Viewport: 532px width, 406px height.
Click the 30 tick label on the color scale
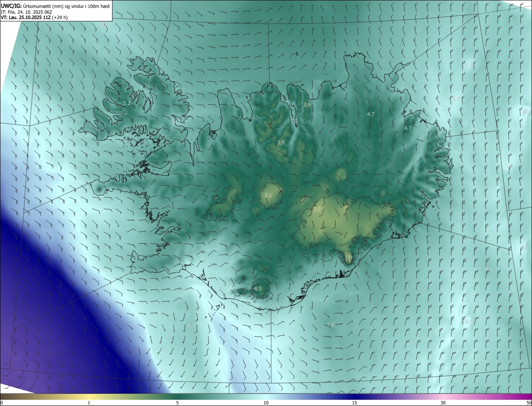443,403
